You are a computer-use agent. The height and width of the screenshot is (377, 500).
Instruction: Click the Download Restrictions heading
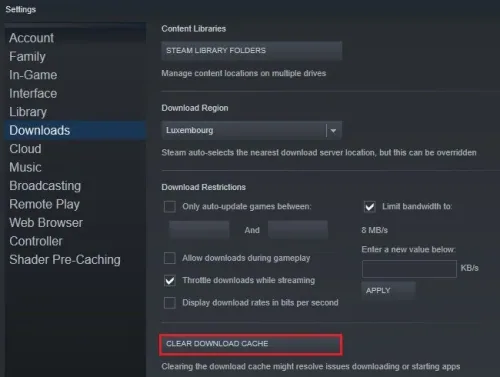pyautogui.click(x=204, y=187)
